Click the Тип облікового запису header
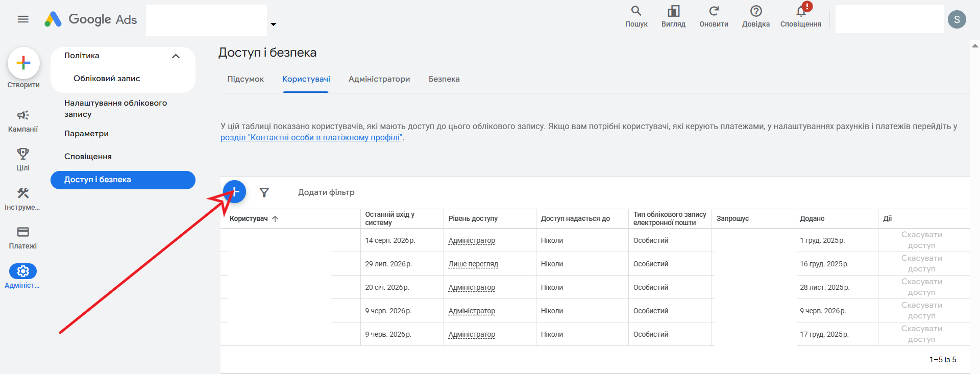The image size is (980, 374). [670, 219]
